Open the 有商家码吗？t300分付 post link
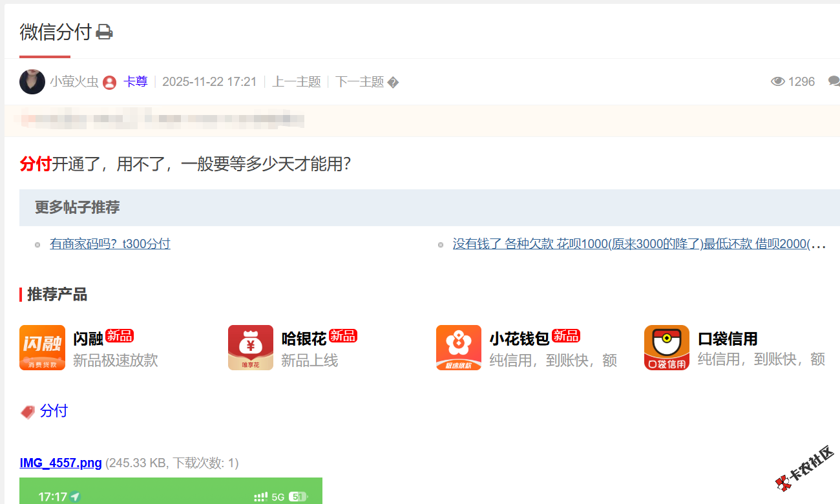840x504 pixels. 110,244
